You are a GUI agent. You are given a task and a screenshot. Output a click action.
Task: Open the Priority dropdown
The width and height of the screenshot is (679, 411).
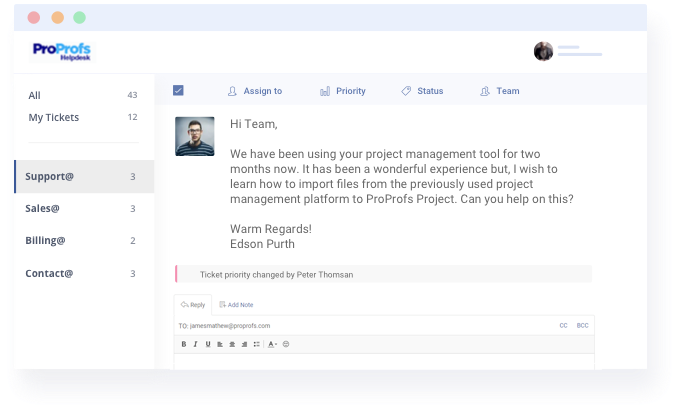[x=343, y=91]
